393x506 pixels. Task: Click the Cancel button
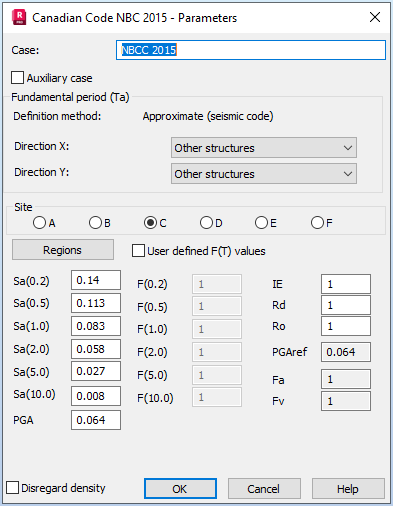coord(264,489)
